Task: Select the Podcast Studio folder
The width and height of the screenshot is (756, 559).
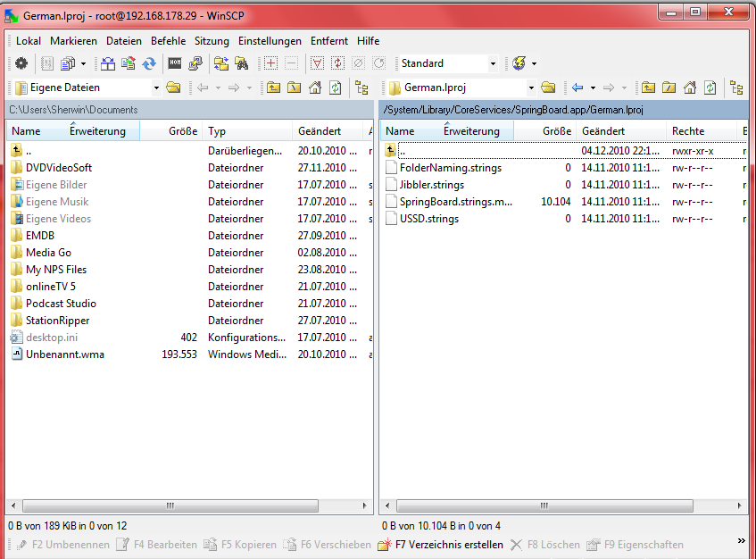Action: click(x=61, y=304)
